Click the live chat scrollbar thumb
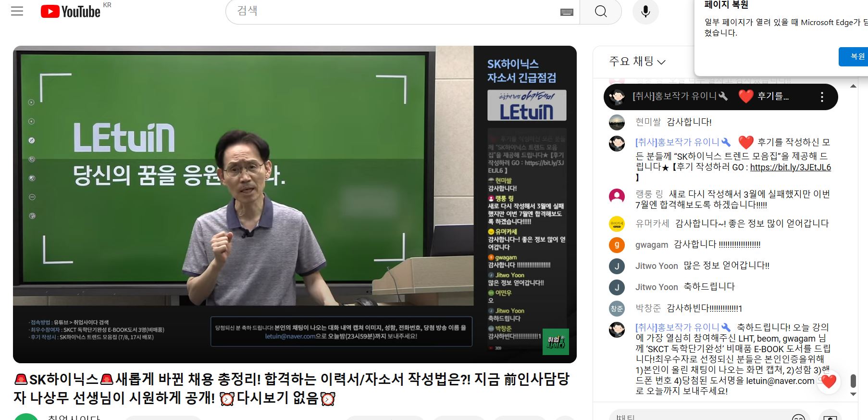Image resolution: width=868 pixels, height=420 pixels. 853,381
